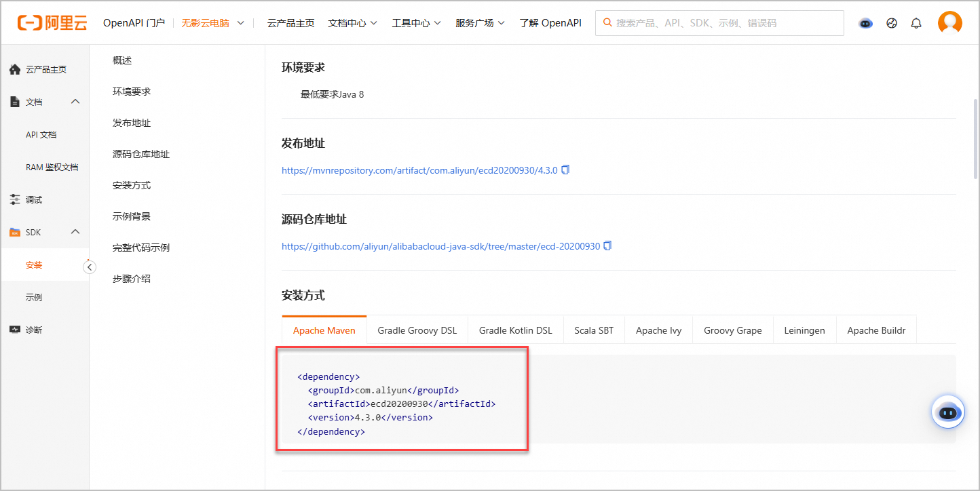Open notifications bell icon

(916, 23)
